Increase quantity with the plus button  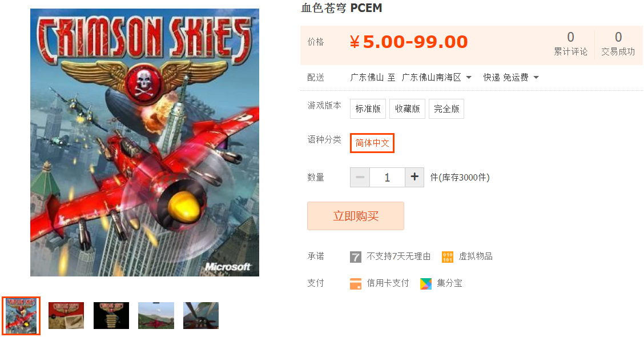[414, 177]
